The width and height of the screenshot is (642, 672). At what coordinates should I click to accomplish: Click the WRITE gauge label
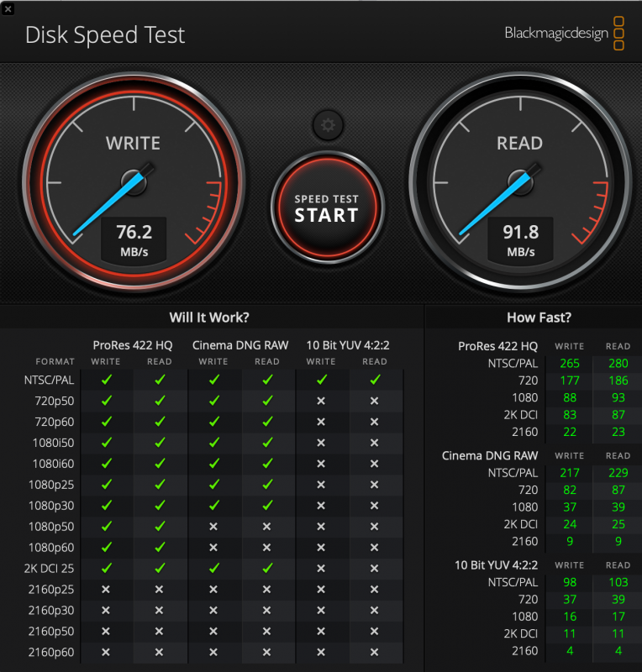coord(133,143)
